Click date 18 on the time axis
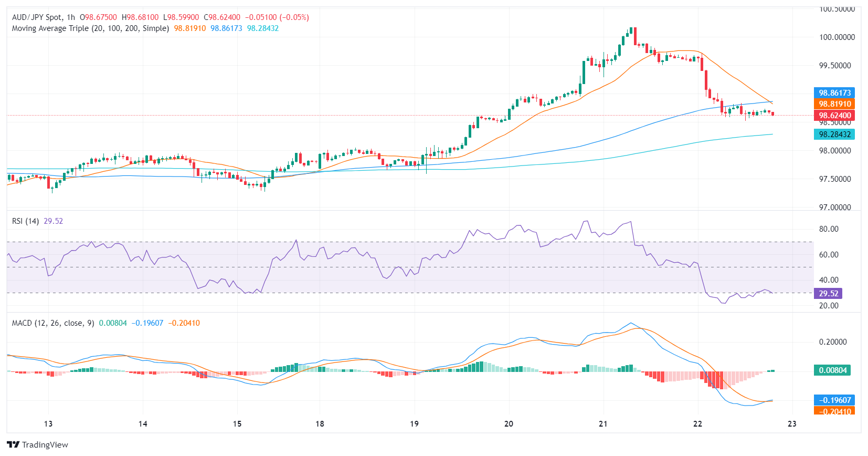This screenshot has width=868, height=456. click(x=320, y=424)
